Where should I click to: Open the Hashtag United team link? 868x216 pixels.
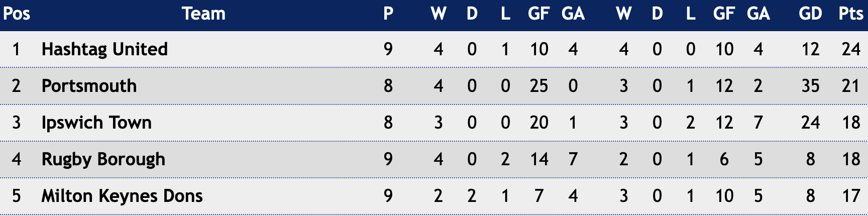pos(104,49)
